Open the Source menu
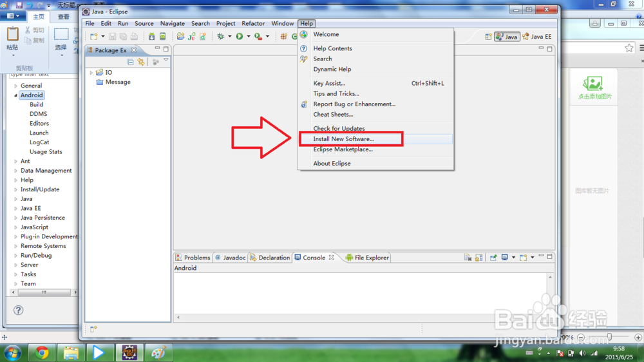The width and height of the screenshot is (644, 362). [x=144, y=23]
